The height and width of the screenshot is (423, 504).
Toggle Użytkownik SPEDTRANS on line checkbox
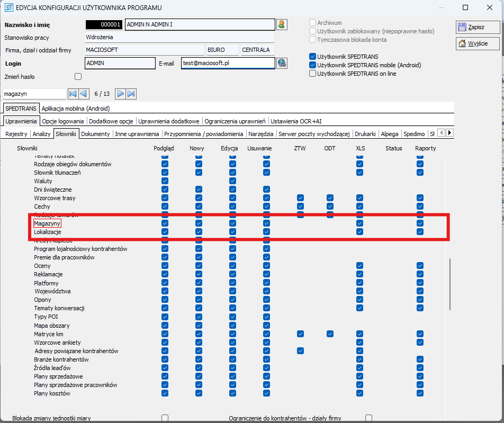pyautogui.click(x=313, y=74)
